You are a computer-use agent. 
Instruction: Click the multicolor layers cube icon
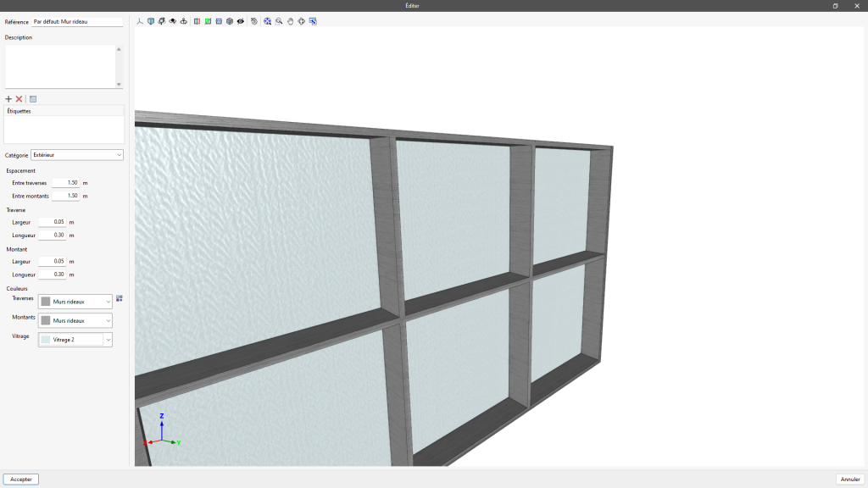click(230, 21)
